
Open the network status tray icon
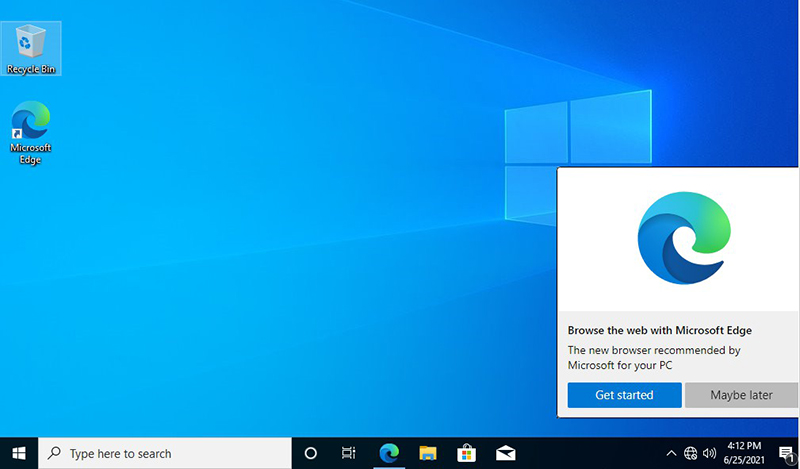click(690, 453)
